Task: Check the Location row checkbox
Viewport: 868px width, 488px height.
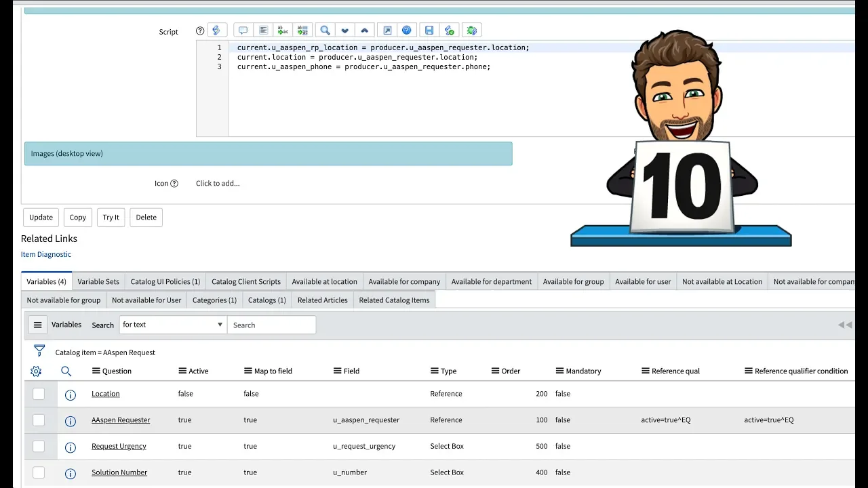Action: pos(39,394)
